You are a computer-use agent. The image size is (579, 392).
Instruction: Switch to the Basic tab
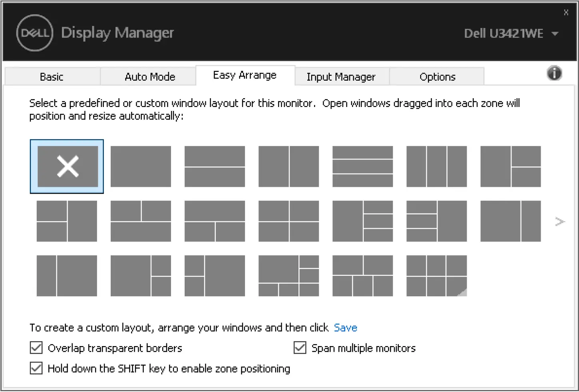click(x=52, y=76)
